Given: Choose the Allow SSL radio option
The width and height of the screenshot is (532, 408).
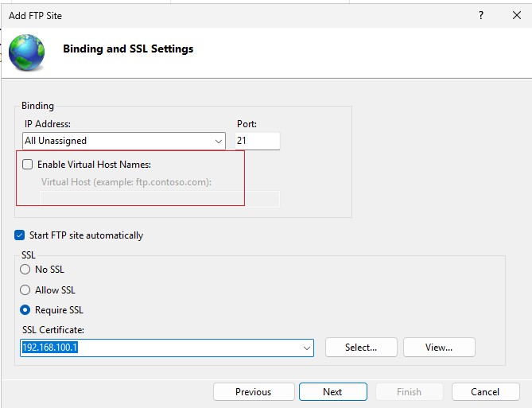Looking at the screenshot, I should click(25, 290).
